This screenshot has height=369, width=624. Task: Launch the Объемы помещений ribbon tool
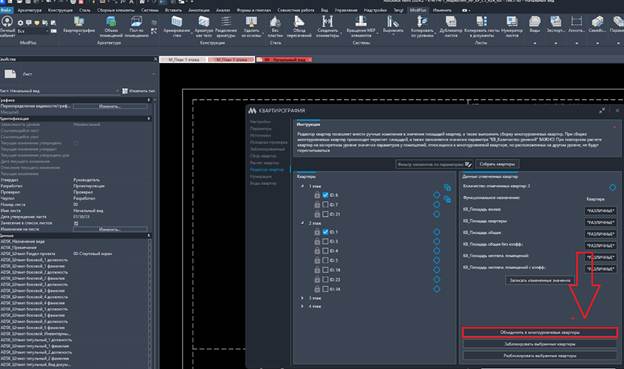pos(111,26)
